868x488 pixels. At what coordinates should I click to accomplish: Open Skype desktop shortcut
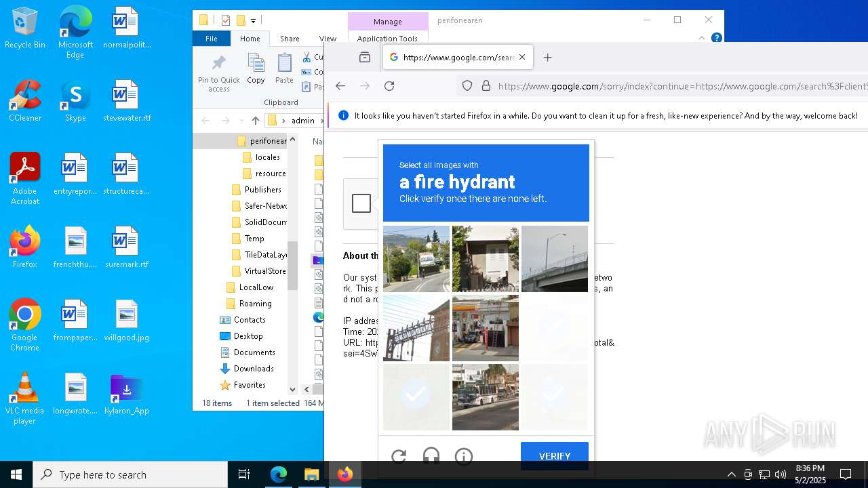[75, 101]
